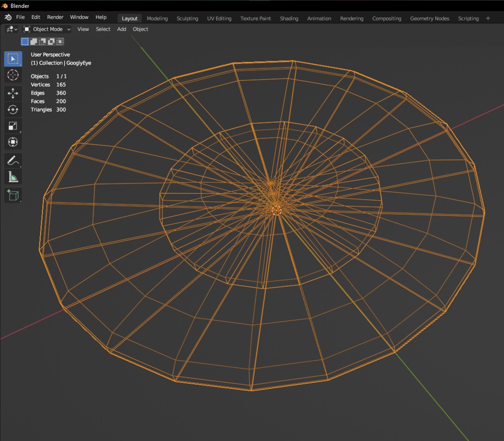Select the Annotate pencil tool

click(x=13, y=160)
